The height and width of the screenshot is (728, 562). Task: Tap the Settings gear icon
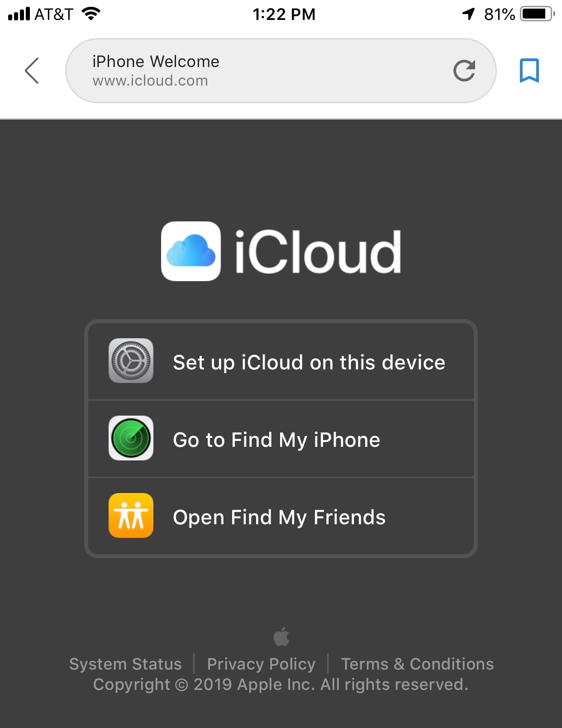(131, 361)
